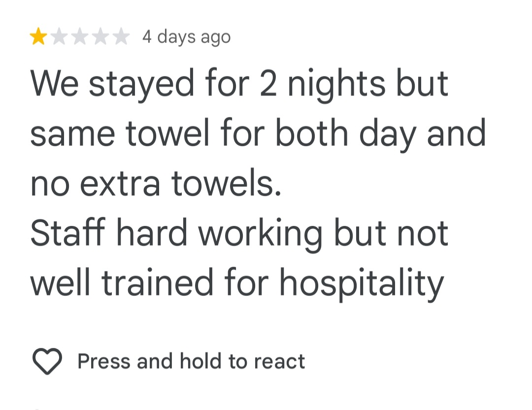Select the third gray rating star
Viewport: 532px width, 410px height.
tap(80, 36)
